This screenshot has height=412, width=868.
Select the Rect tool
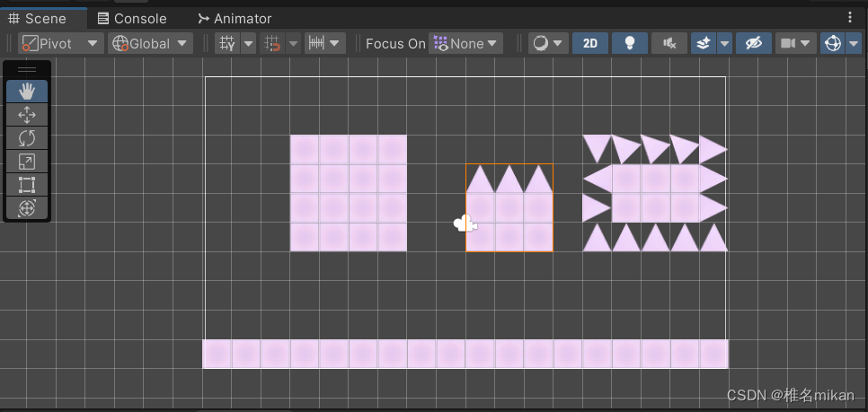27,185
